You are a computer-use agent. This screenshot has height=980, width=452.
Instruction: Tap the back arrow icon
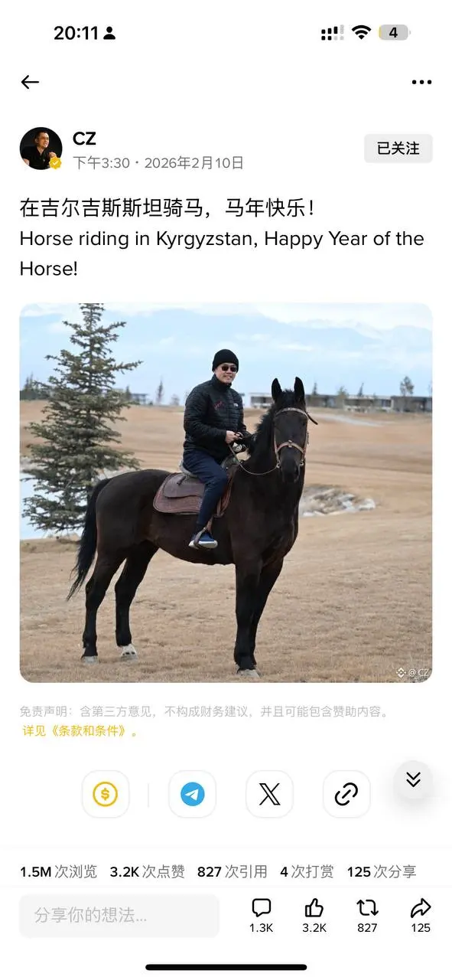coord(30,82)
